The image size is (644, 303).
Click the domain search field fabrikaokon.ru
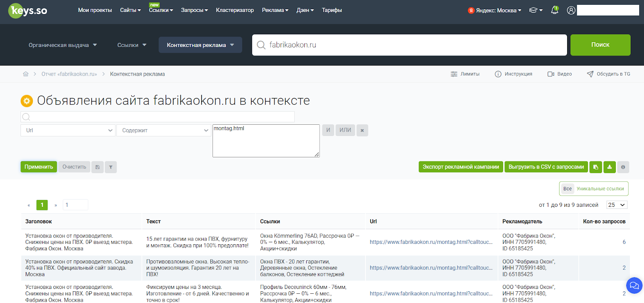[409, 45]
